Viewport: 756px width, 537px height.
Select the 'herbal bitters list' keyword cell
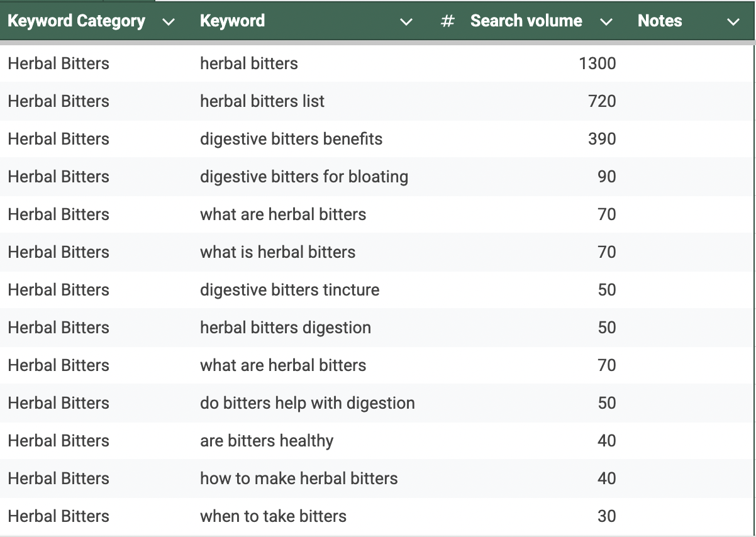tap(262, 101)
